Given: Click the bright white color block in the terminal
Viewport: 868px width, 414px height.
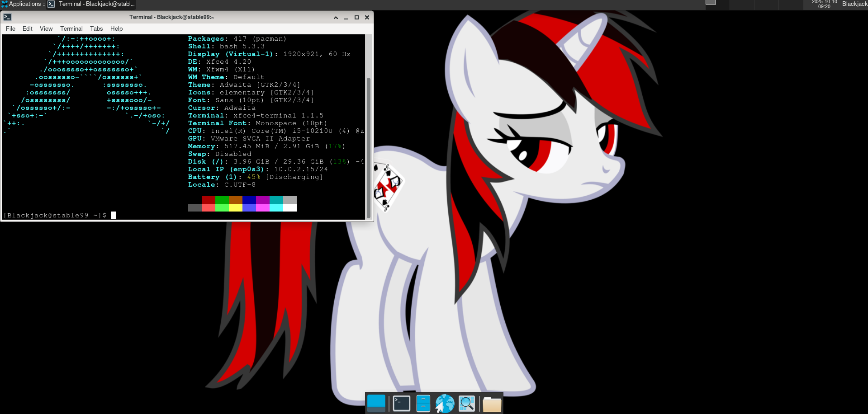Looking at the screenshot, I should (x=290, y=207).
